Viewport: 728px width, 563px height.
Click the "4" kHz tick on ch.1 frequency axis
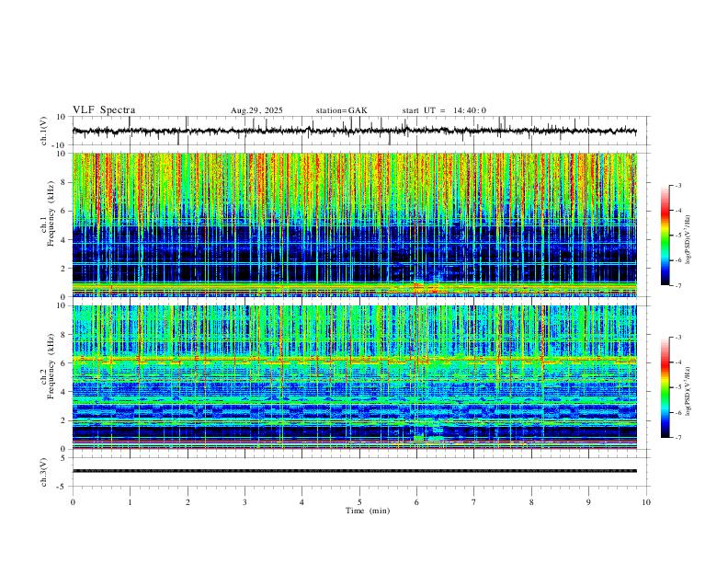pyautogui.click(x=64, y=240)
